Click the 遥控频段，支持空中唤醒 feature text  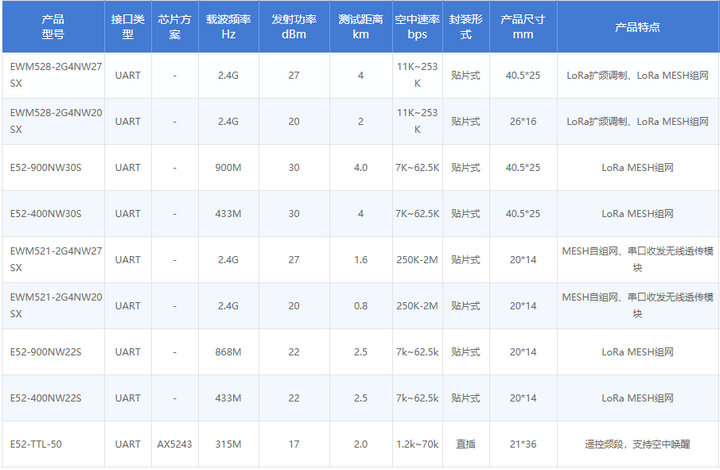point(637,444)
